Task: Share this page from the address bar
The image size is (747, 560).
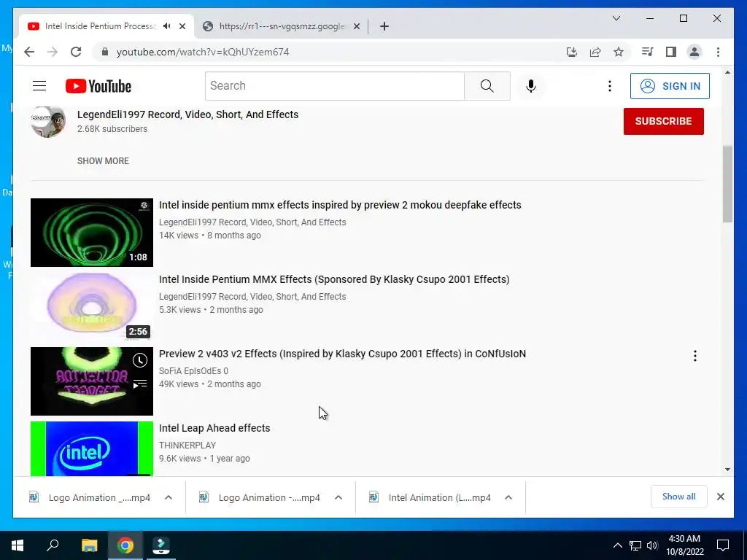Action: coord(595,52)
